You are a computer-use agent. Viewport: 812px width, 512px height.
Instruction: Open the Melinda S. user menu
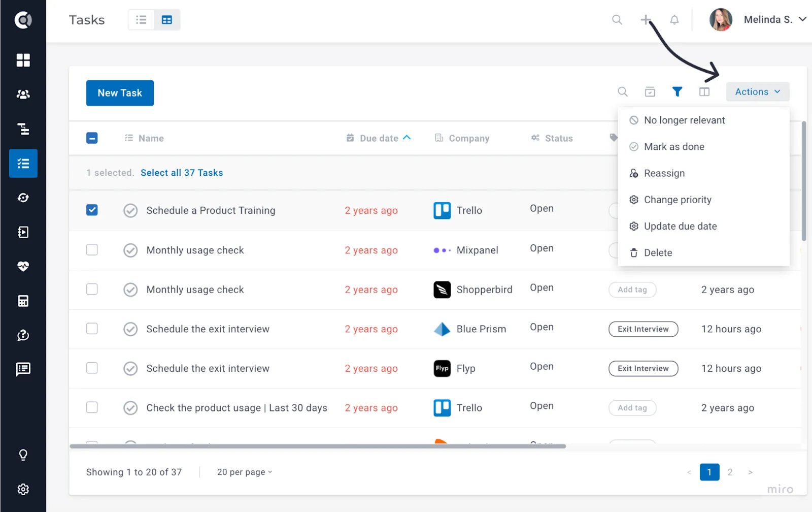pos(758,20)
